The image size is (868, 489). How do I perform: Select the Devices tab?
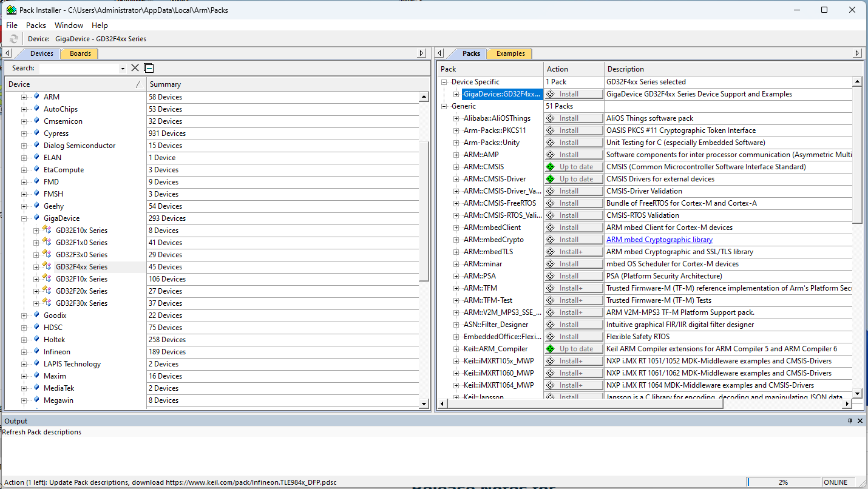coord(42,53)
